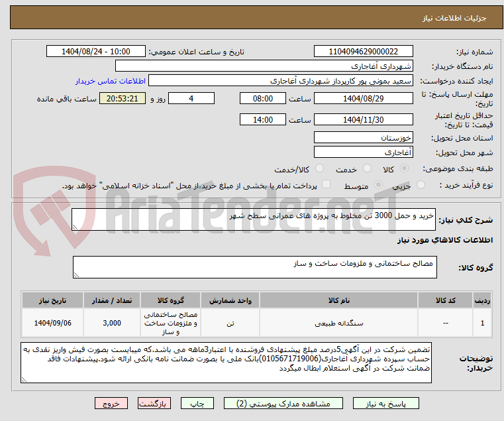Click the بازگشت back button
This screenshot has height=421, width=504.
(154, 403)
